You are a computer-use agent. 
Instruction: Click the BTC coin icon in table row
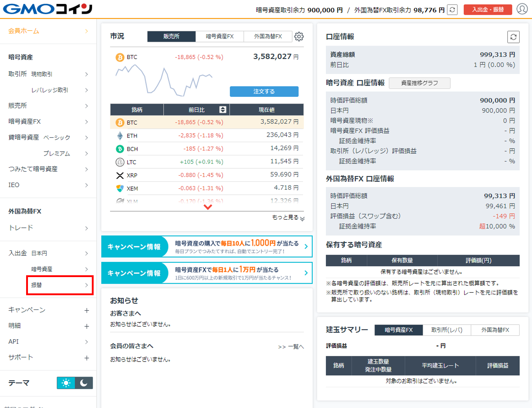(120, 123)
